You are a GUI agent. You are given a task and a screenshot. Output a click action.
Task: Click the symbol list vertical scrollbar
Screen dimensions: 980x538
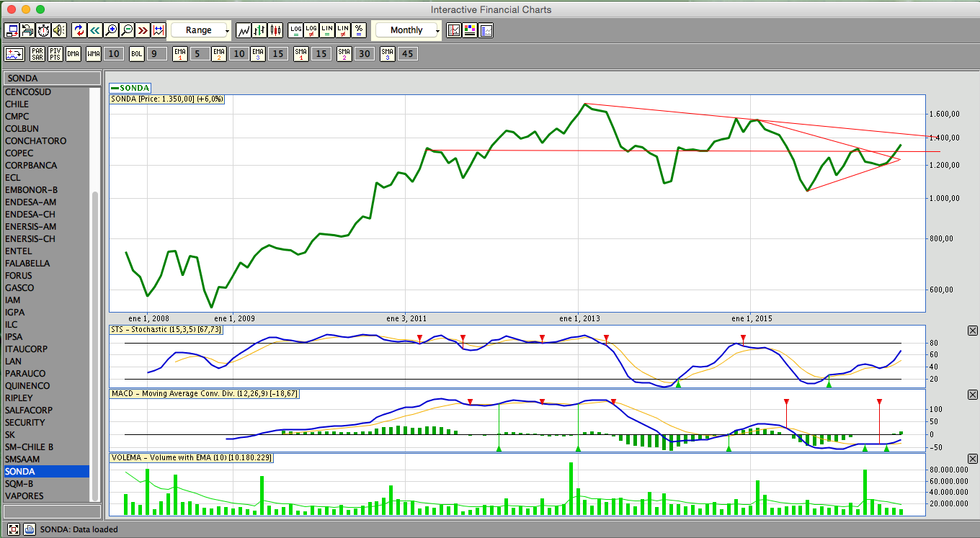(95, 346)
